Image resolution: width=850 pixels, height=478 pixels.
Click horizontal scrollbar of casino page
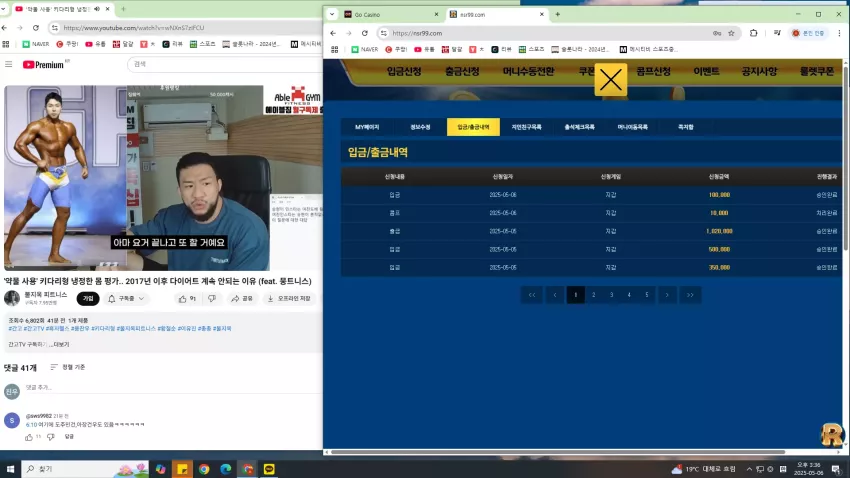tap(558, 452)
